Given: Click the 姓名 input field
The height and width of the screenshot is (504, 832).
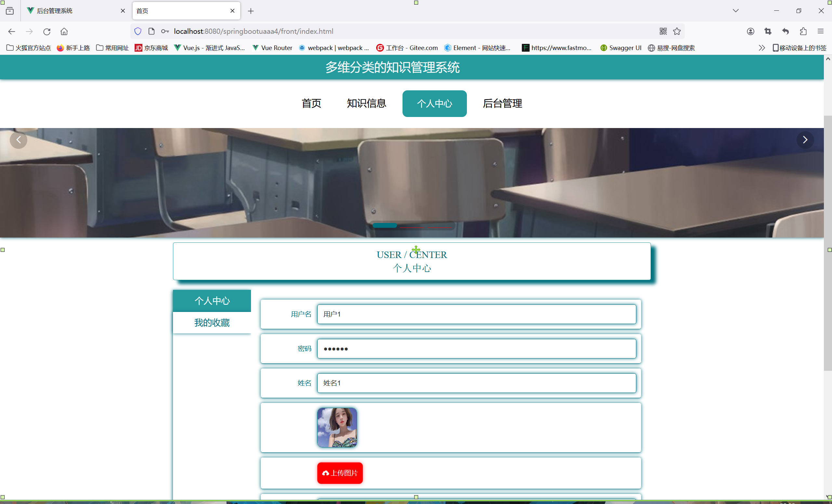Looking at the screenshot, I should [476, 383].
